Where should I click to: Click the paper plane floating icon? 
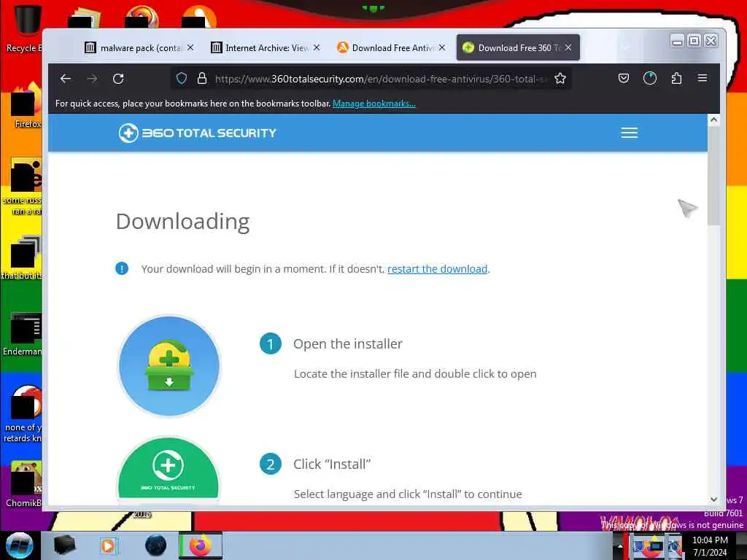(687, 208)
